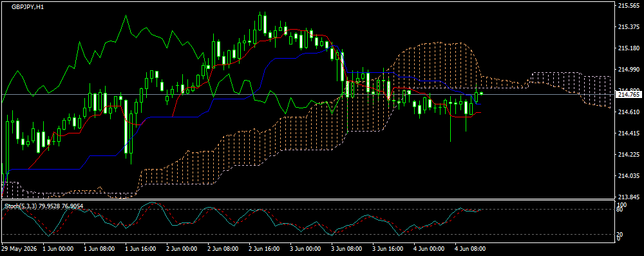Click the stochastic scale value 100

click(x=622, y=204)
